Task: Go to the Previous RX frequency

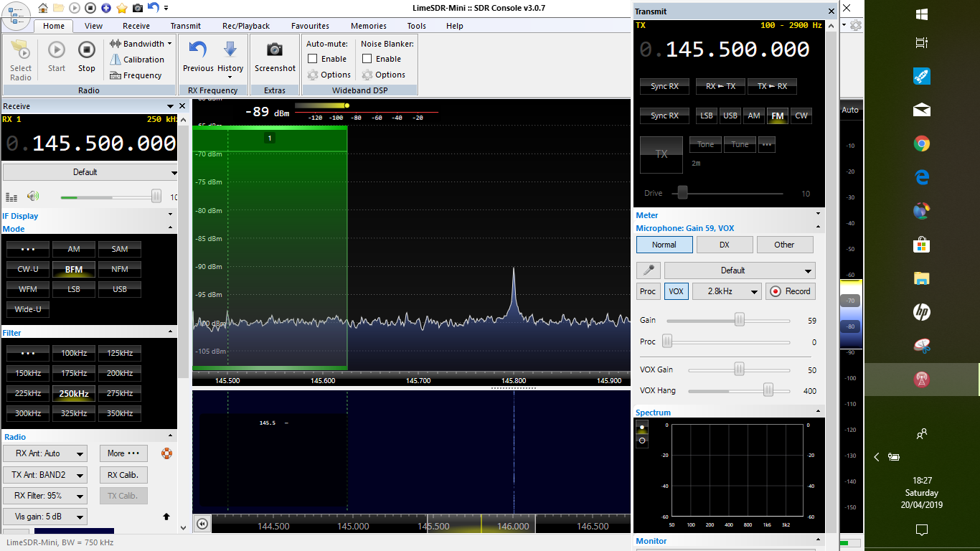Action: 198,57
